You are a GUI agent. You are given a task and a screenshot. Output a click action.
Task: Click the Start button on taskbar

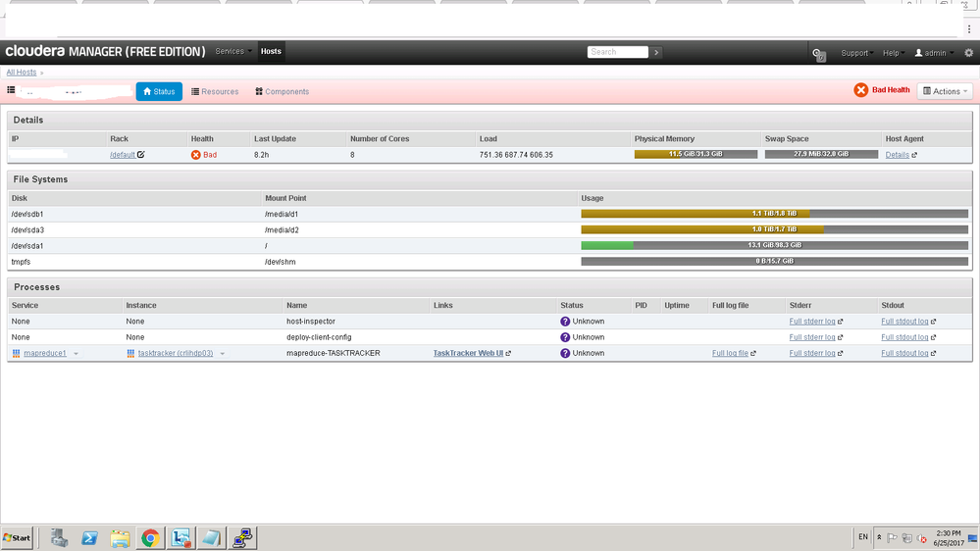(17, 537)
